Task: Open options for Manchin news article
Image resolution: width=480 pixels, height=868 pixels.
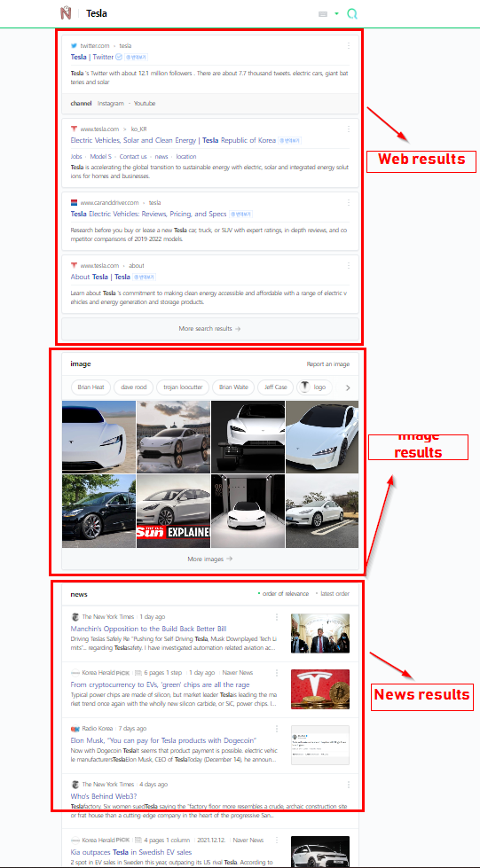Action: click(x=277, y=617)
